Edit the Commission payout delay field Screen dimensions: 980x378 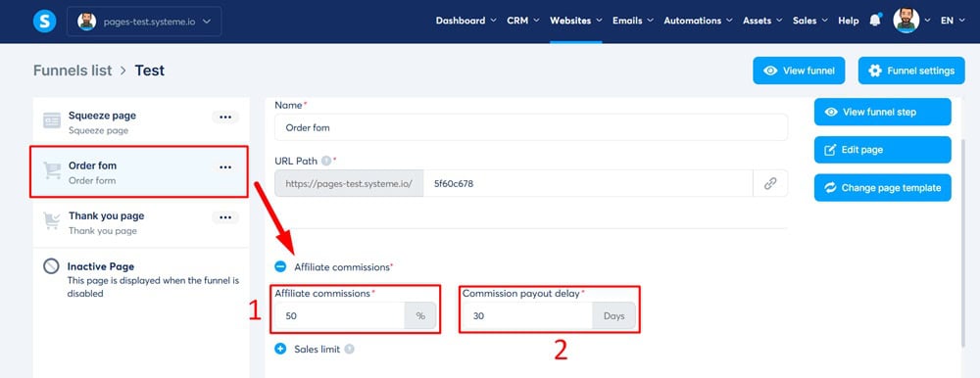click(527, 316)
